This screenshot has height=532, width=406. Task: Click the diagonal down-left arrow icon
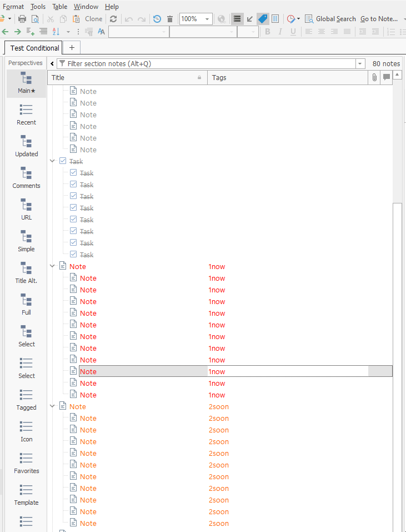(250, 19)
